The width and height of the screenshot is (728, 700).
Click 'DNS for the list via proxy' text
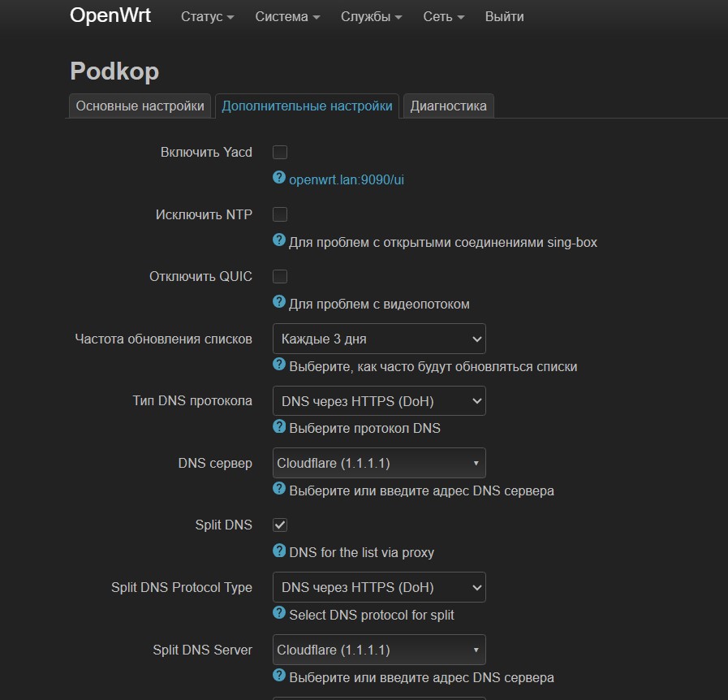pos(362,553)
